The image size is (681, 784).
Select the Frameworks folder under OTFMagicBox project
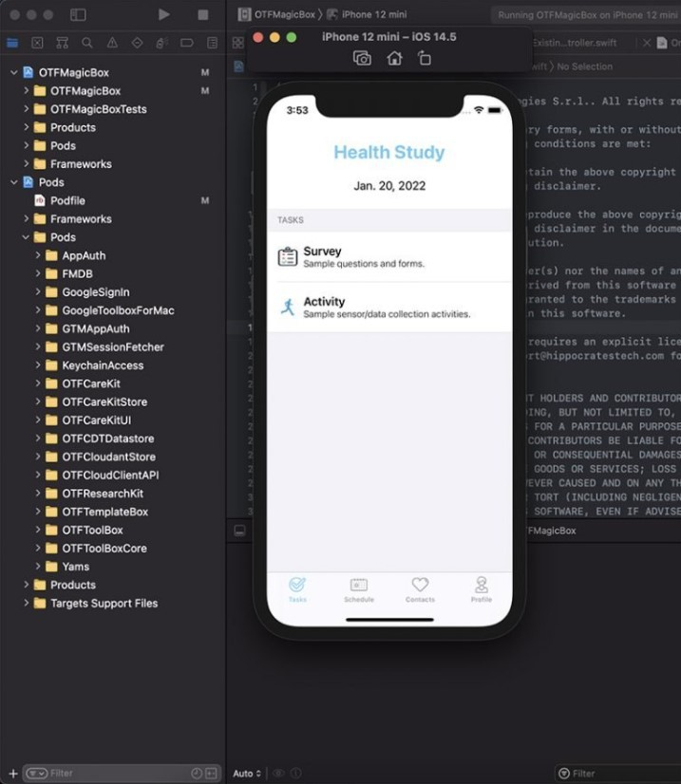click(81, 164)
